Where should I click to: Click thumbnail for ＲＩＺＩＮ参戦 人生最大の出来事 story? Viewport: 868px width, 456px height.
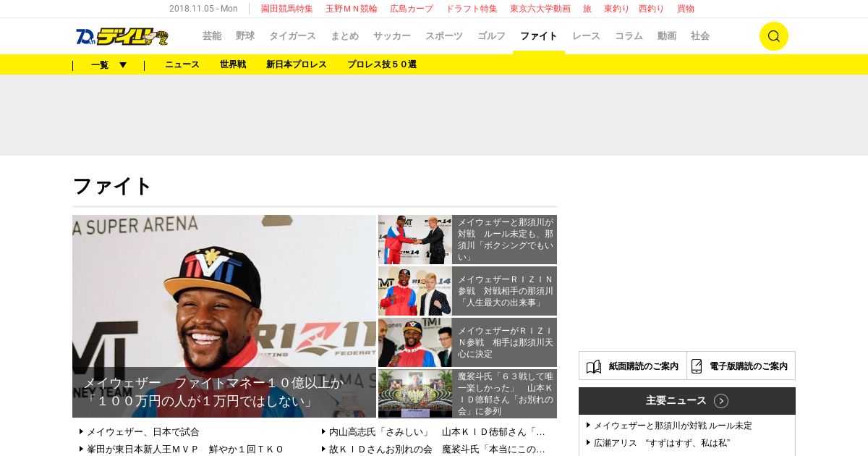pos(415,291)
